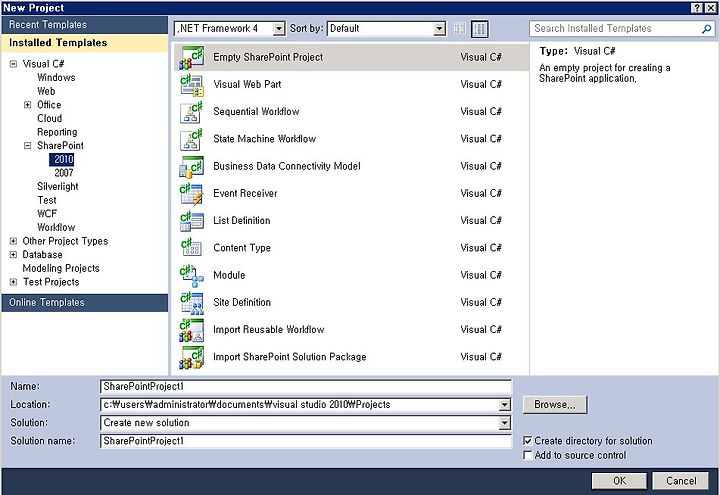
Task: Open the Recent Templates section
Action: pyautogui.click(x=84, y=25)
